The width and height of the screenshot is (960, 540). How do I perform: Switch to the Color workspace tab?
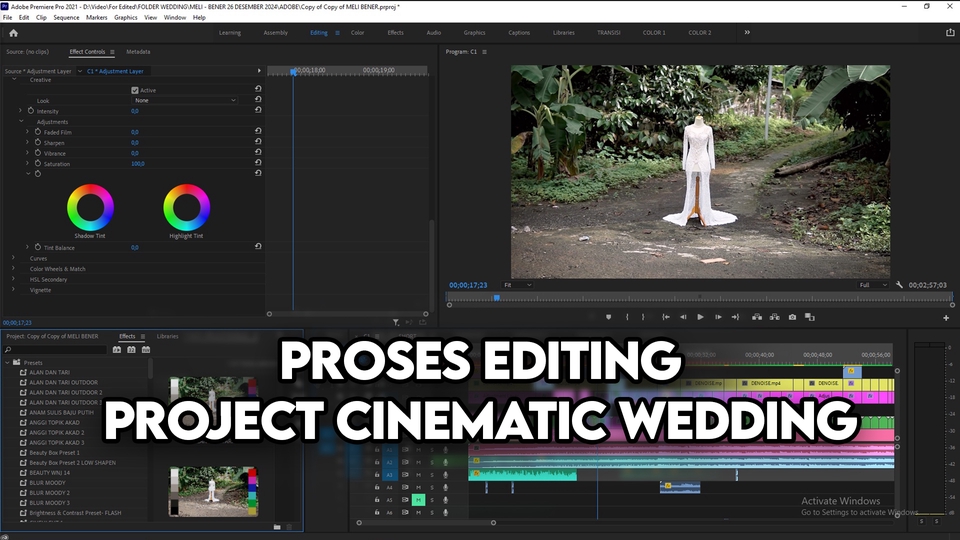(358, 32)
